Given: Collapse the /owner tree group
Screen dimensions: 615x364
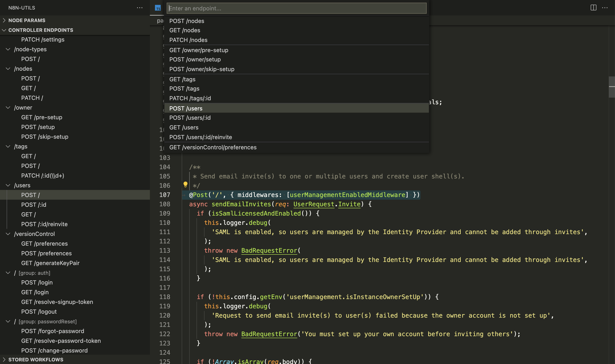Looking at the screenshot, I should click(8, 108).
